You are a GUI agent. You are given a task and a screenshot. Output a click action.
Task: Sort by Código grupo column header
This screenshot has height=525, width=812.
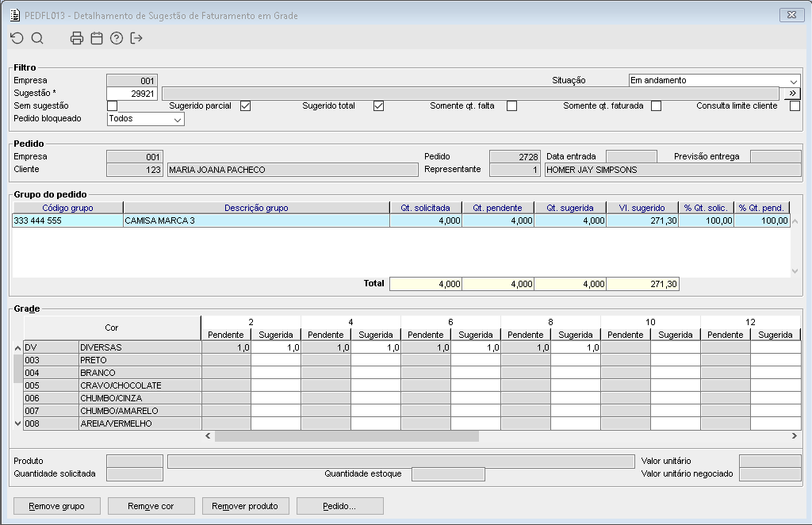[67, 208]
